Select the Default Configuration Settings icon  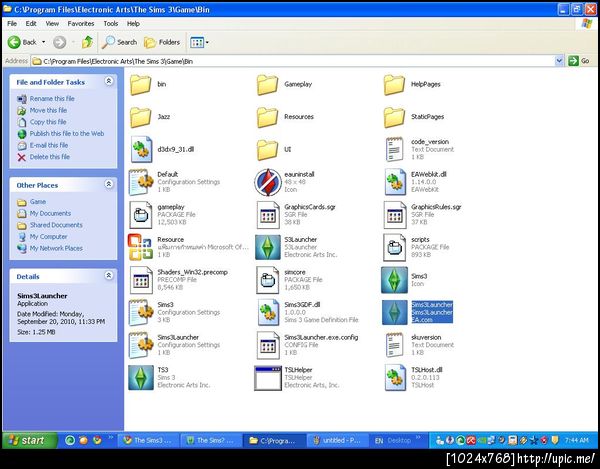tap(141, 182)
